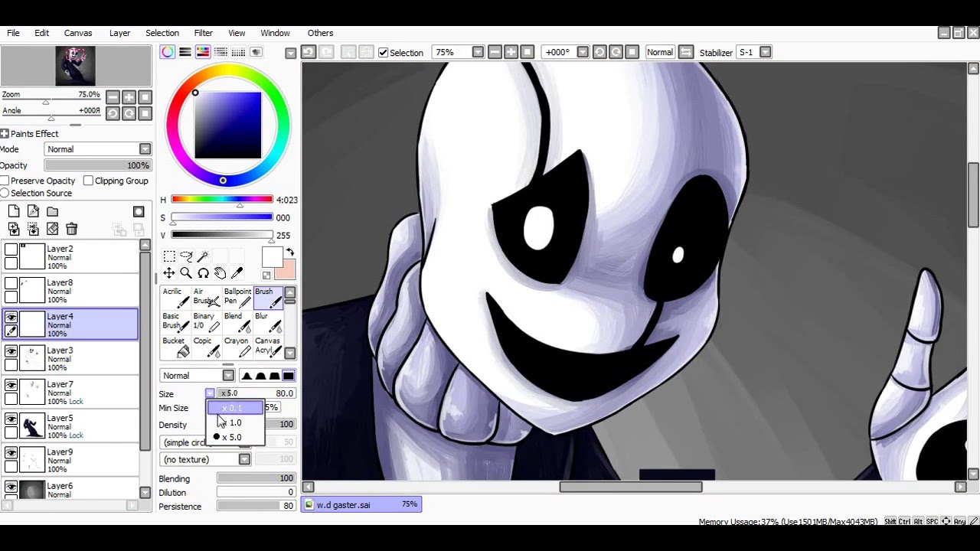Screen dimensions: 980x551
Task: Click the hue slider bar
Action: coord(222,200)
